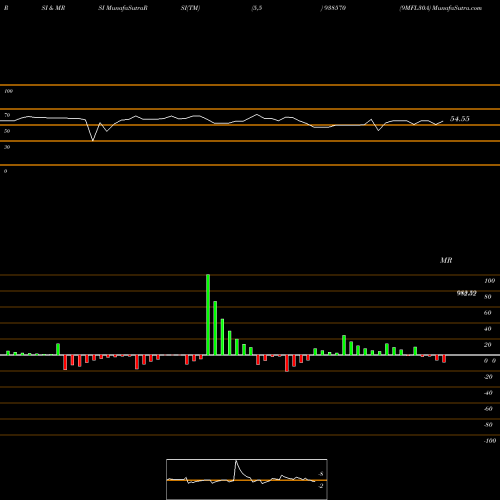Click the RSI 30 axis label
500x500 pixels.
(7, 147)
